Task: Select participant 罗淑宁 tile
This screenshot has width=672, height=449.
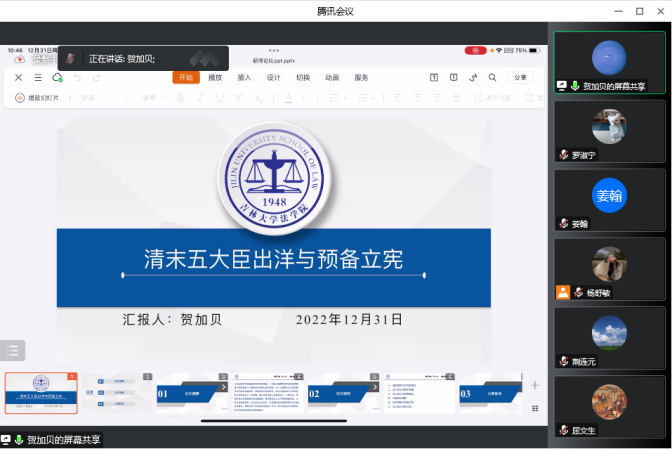Action: (609, 132)
